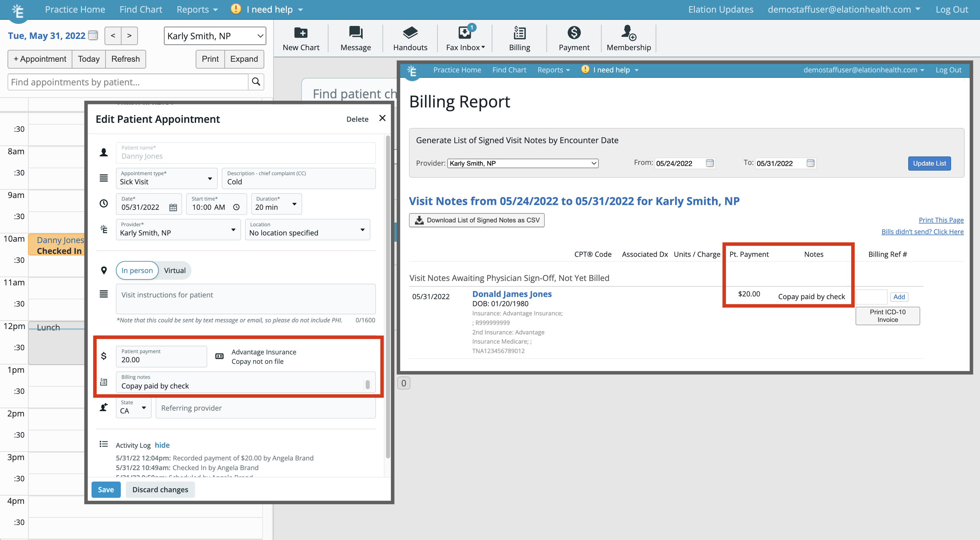This screenshot has height=540, width=980.
Task: Hide the Activity Log
Action: (162, 445)
